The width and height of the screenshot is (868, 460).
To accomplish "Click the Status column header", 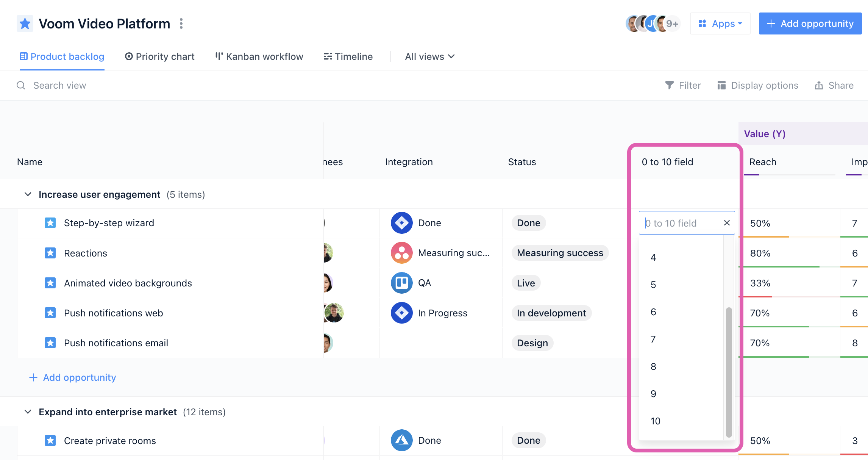I will click(x=522, y=162).
